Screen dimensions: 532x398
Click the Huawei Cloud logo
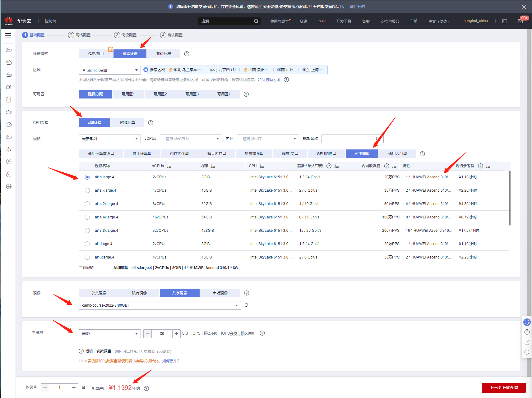pos(9,21)
